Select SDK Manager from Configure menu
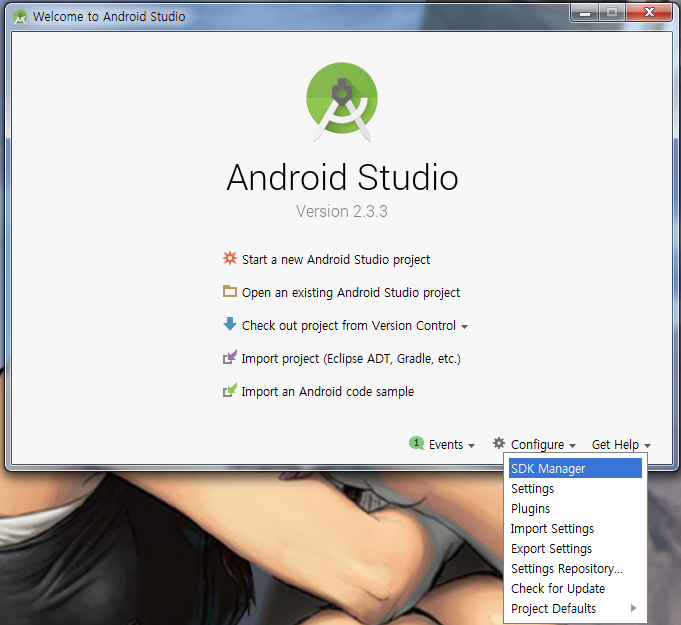Viewport: 681px width, 625px height. 575,468
